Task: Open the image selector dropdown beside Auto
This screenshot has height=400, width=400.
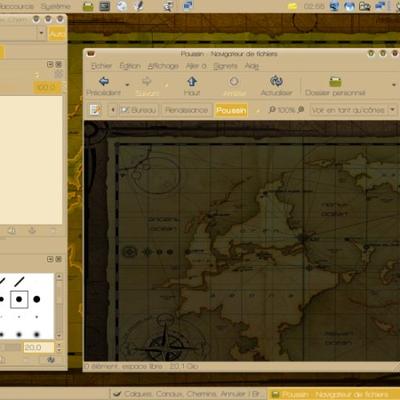Action: pos(41,33)
